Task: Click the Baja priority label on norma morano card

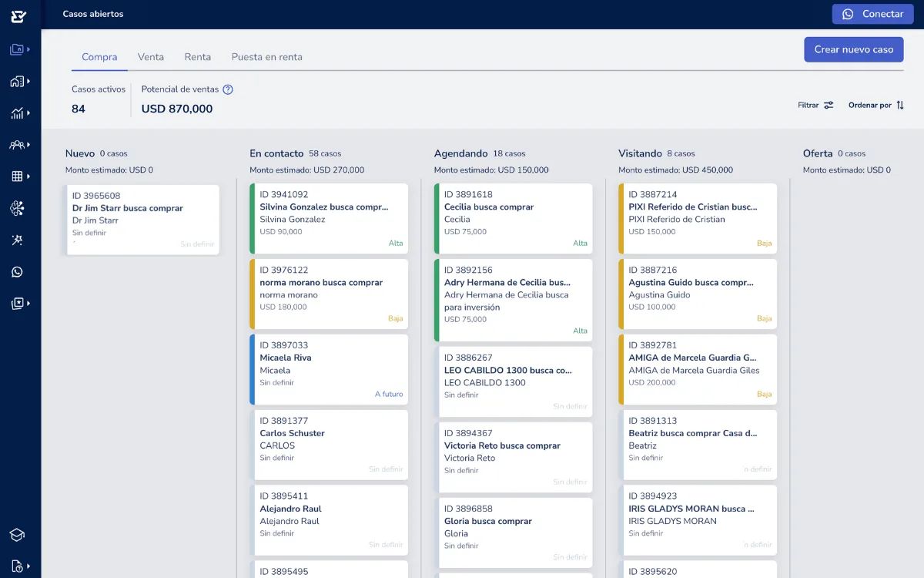Action: pos(395,319)
